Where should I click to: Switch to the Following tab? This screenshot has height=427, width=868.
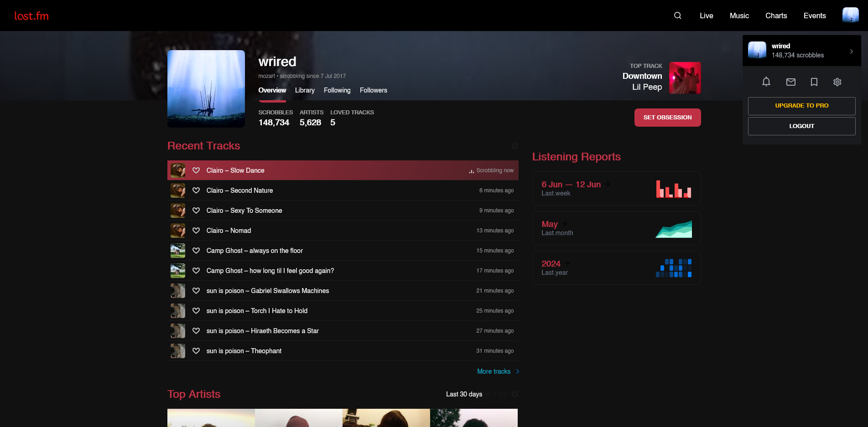coord(337,90)
